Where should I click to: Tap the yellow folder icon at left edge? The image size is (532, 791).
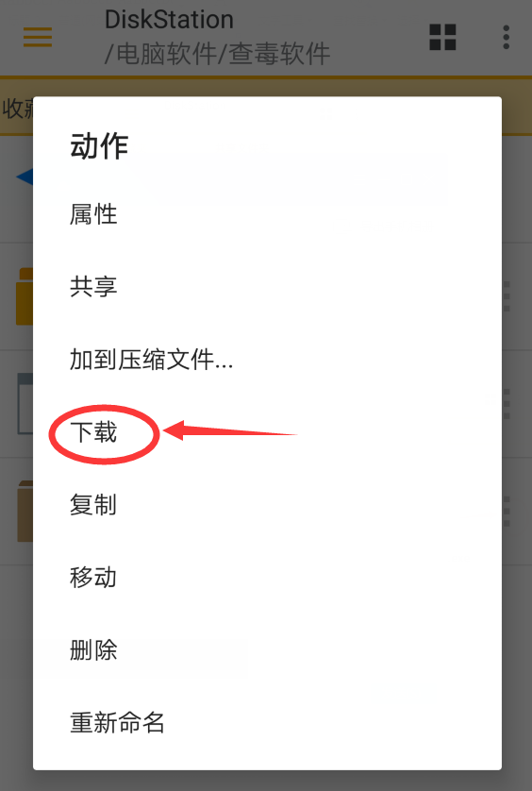tap(25, 296)
